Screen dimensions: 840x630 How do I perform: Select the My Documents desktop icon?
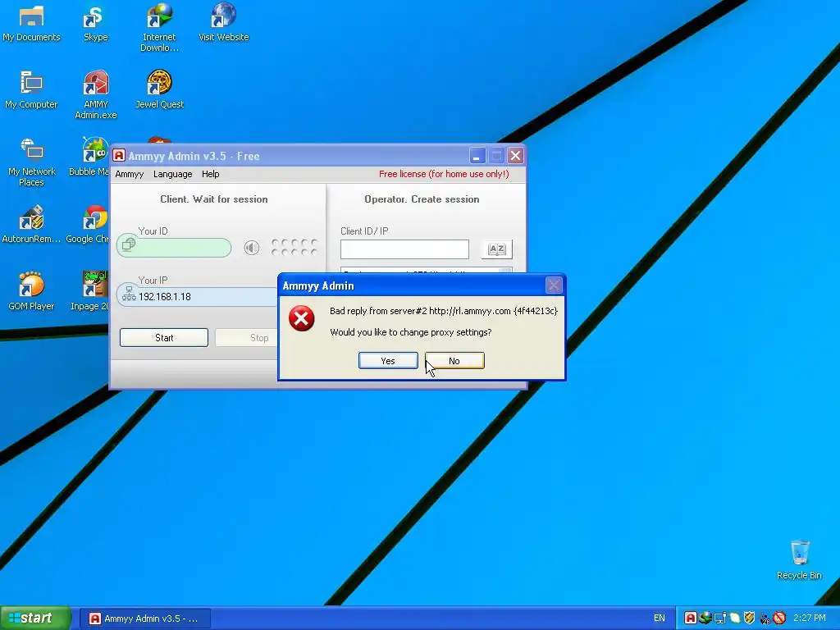(31, 24)
